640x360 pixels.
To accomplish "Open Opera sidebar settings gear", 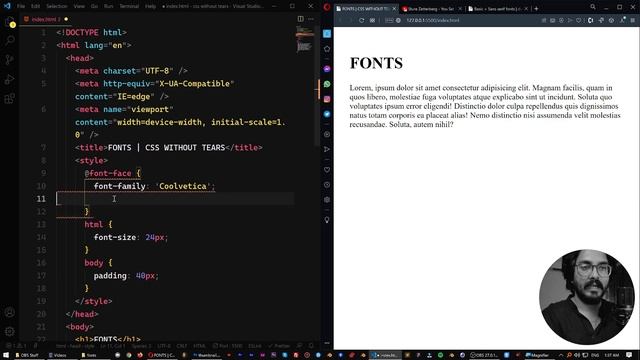I will pyautogui.click(x=327, y=200).
